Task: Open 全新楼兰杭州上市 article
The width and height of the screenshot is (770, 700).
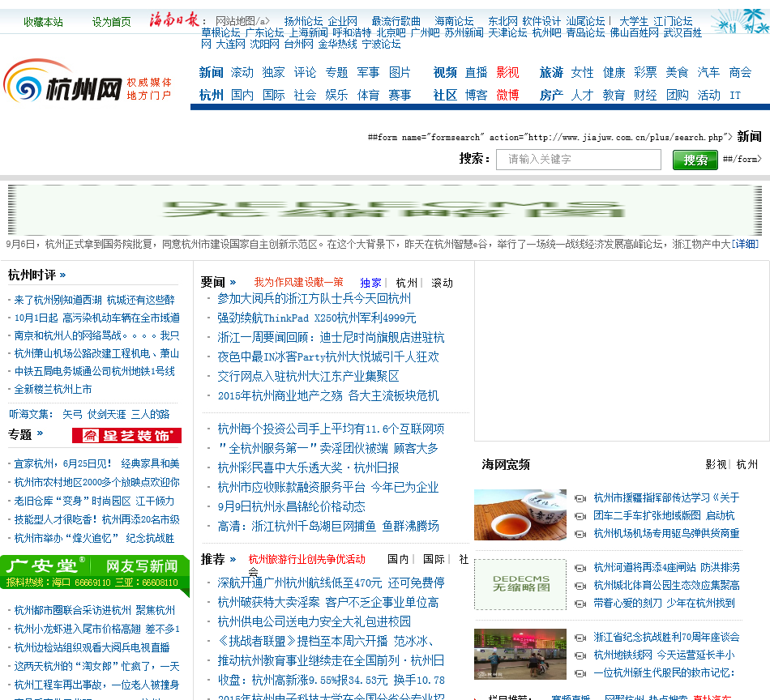Action: (53, 389)
